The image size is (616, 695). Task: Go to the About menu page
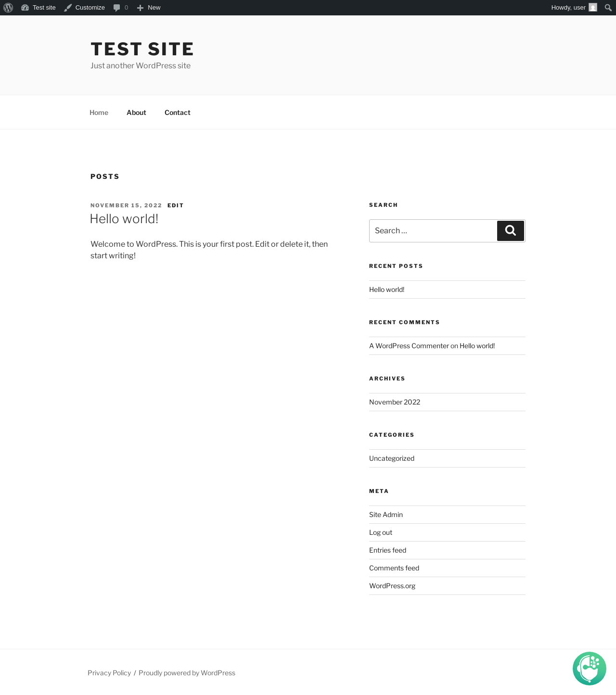point(136,113)
